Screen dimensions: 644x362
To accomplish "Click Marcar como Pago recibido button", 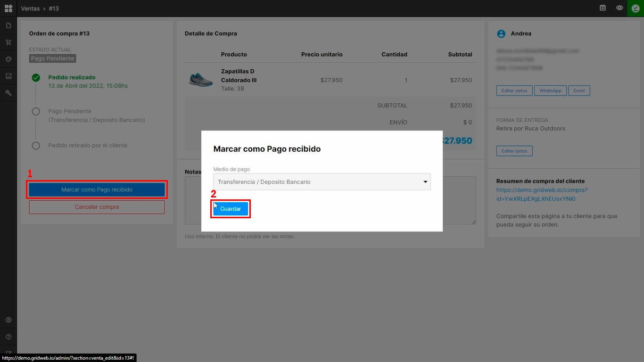I will (97, 189).
